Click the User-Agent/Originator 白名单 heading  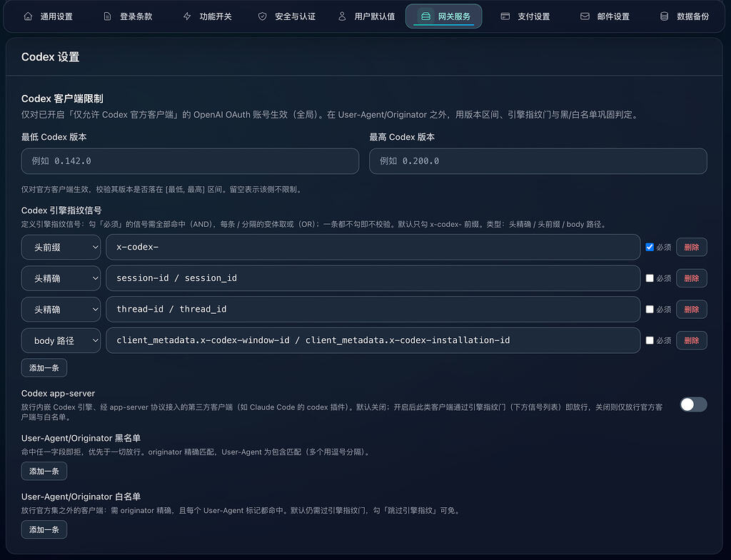click(x=81, y=497)
